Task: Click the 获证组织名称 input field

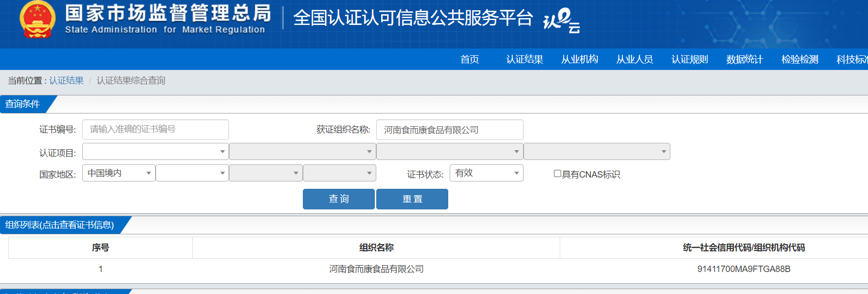Action: click(x=450, y=130)
